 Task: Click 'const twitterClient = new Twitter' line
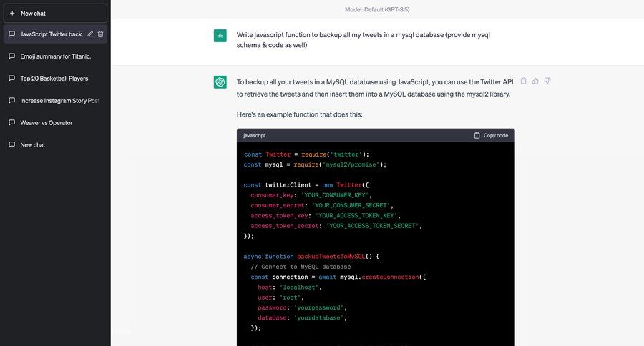tap(306, 185)
